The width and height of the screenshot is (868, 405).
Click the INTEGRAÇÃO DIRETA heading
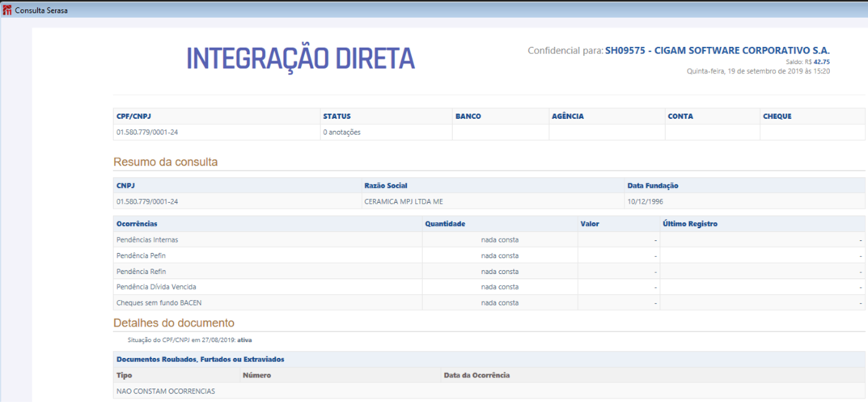click(301, 58)
